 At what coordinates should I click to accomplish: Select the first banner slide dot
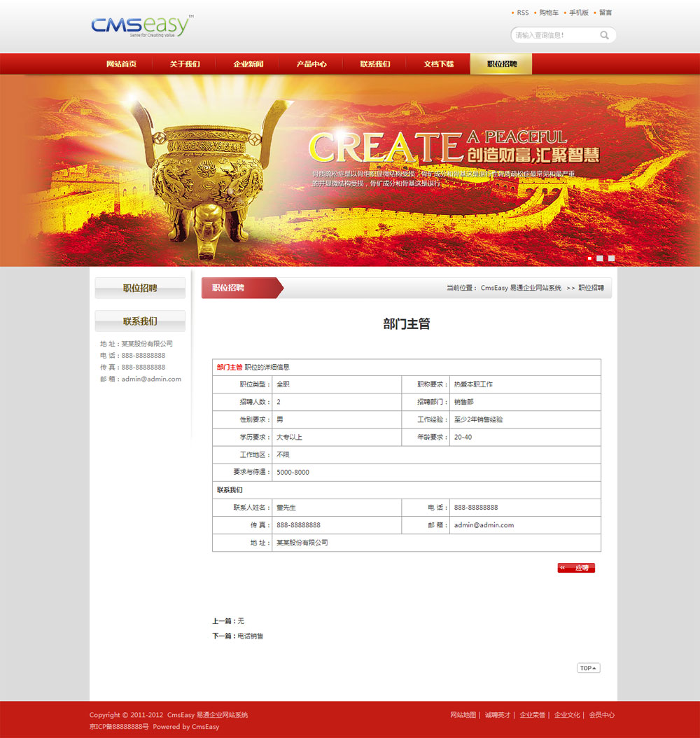589,258
